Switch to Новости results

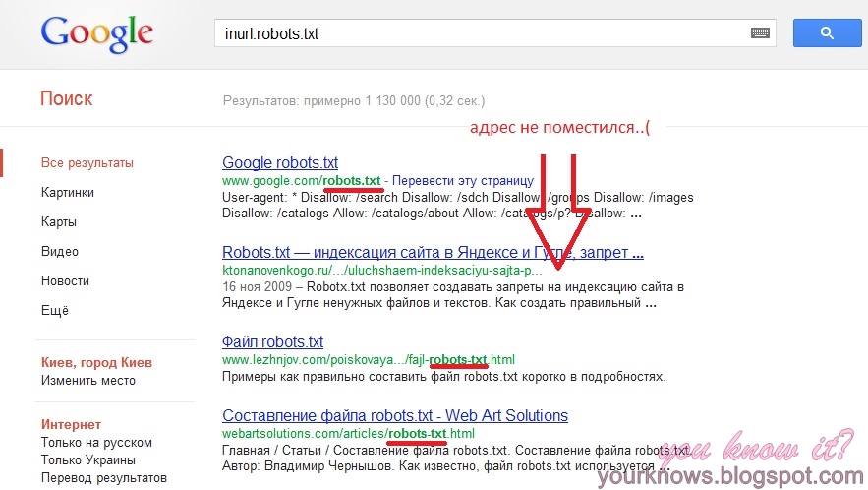coord(65,281)
